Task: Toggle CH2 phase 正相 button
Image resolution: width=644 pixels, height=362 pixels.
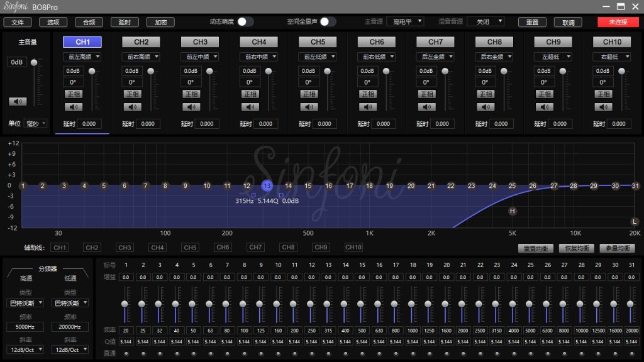Action: pyautogui.click(x=132, y=94)
